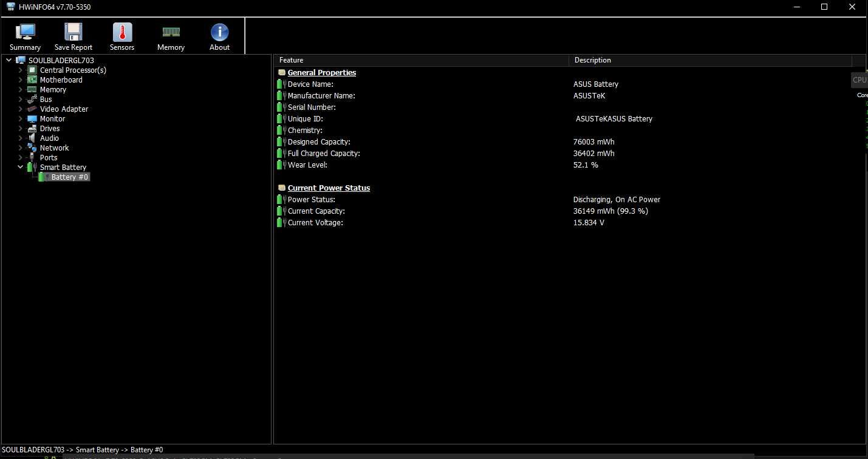
Task: Click the 76003 mWh value
Action: [x=593, y=141]
